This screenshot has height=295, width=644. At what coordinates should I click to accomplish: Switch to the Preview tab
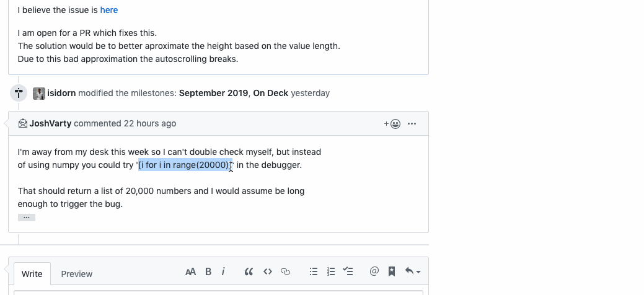point(77,274)
